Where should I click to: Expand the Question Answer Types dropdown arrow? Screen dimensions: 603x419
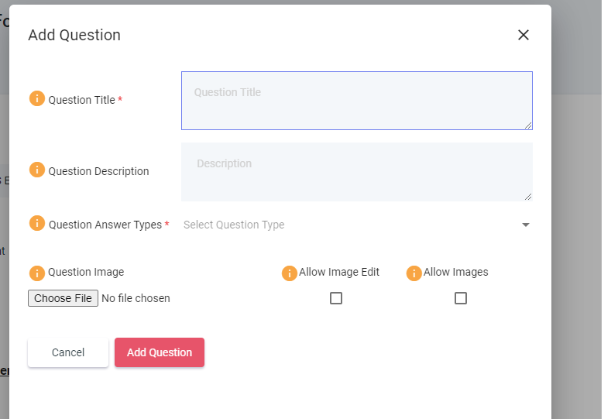pos(526,225)
